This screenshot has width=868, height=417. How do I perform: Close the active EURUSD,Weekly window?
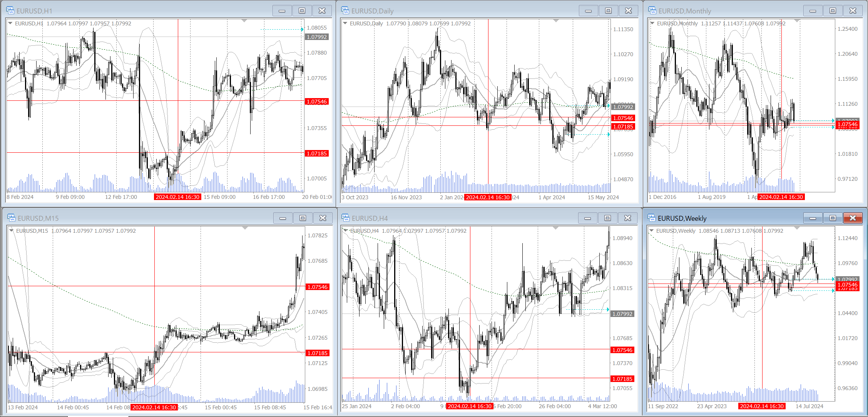[x=853, y=218]
